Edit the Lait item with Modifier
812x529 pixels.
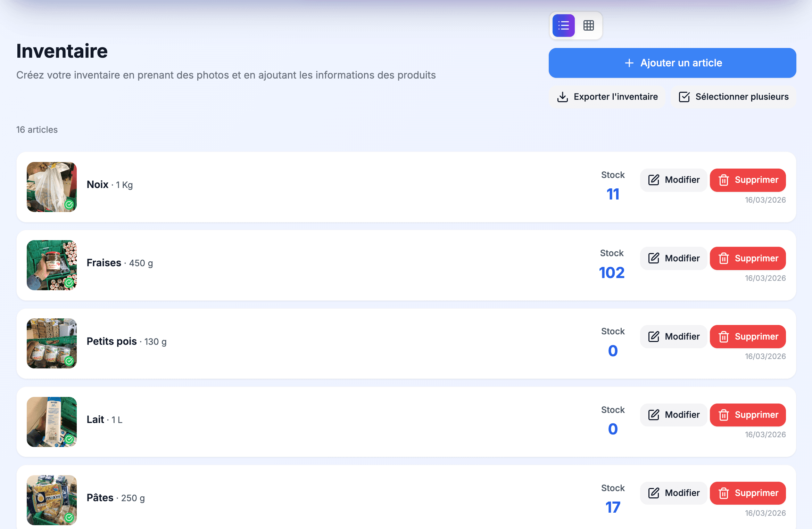coord(673,415)
